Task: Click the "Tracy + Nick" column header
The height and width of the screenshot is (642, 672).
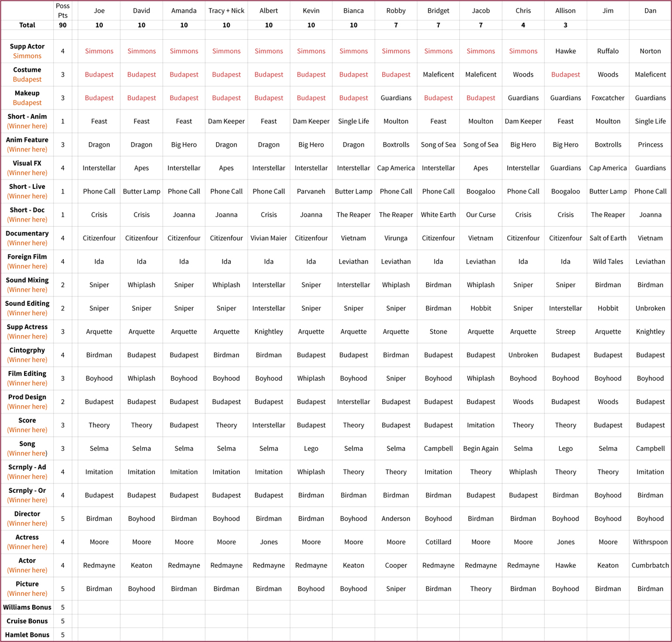Action: pyautogui.click(x=226, y=11)
